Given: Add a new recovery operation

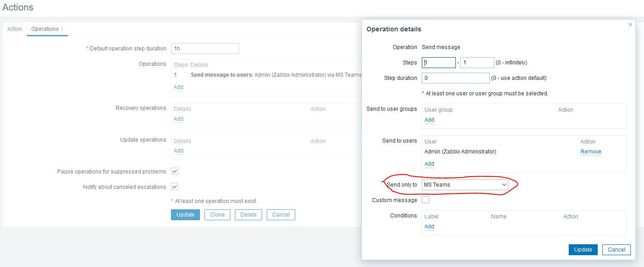Looking at the screenshot, I should click(x=178, y=119).
